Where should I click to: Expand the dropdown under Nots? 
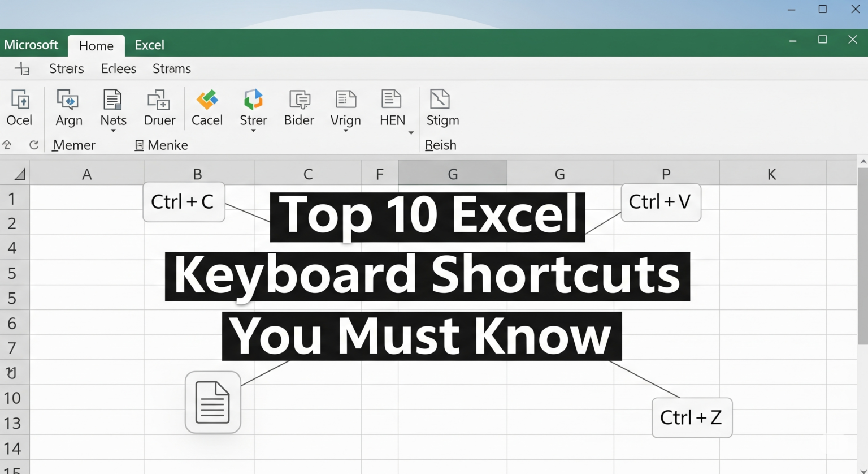[x=112, y=129]
